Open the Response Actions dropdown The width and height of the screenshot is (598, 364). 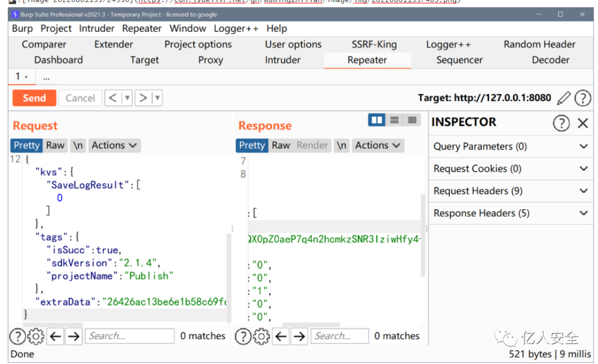pyautogui.click(x=378, y=145)
